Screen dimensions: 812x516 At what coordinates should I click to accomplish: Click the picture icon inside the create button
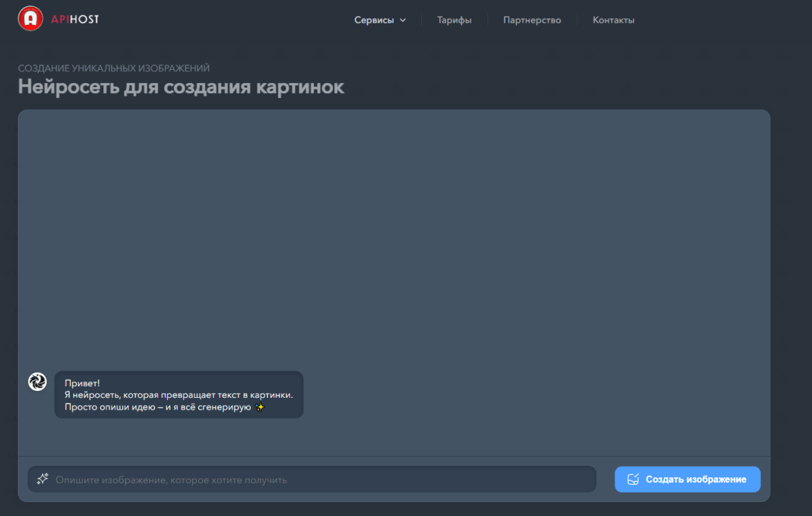tap(633, 479)
